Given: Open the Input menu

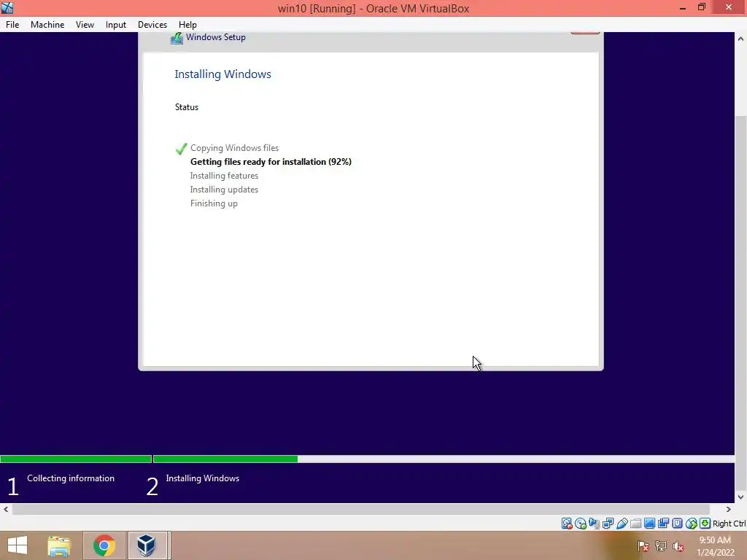Looking at the screenshot, I should 116,25.
